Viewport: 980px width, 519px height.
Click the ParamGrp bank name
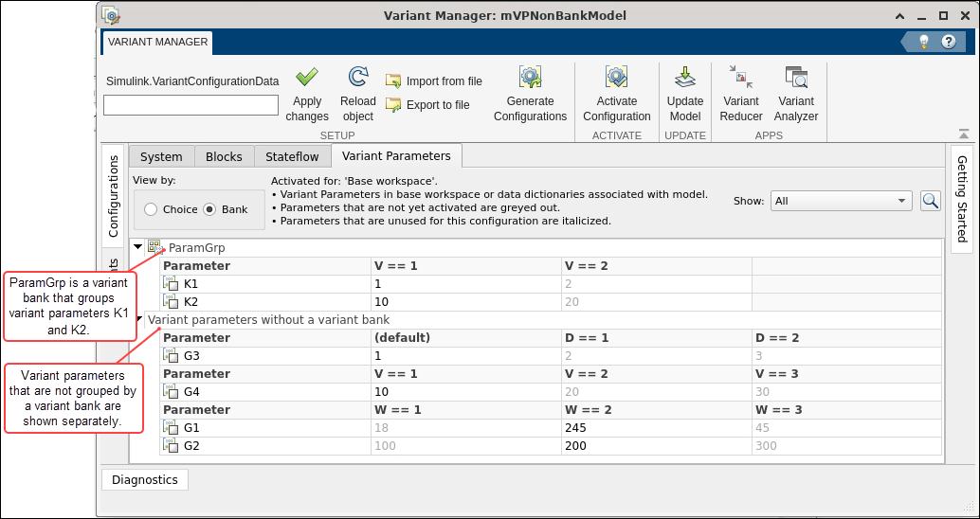197,248
